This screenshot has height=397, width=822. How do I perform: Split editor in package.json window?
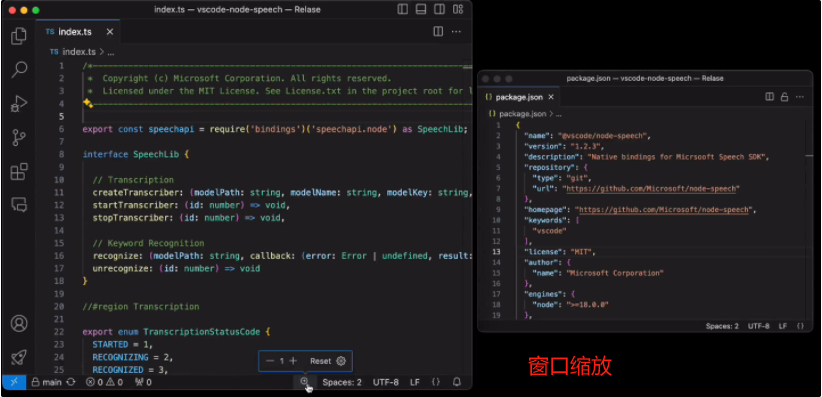pos(770,97)
